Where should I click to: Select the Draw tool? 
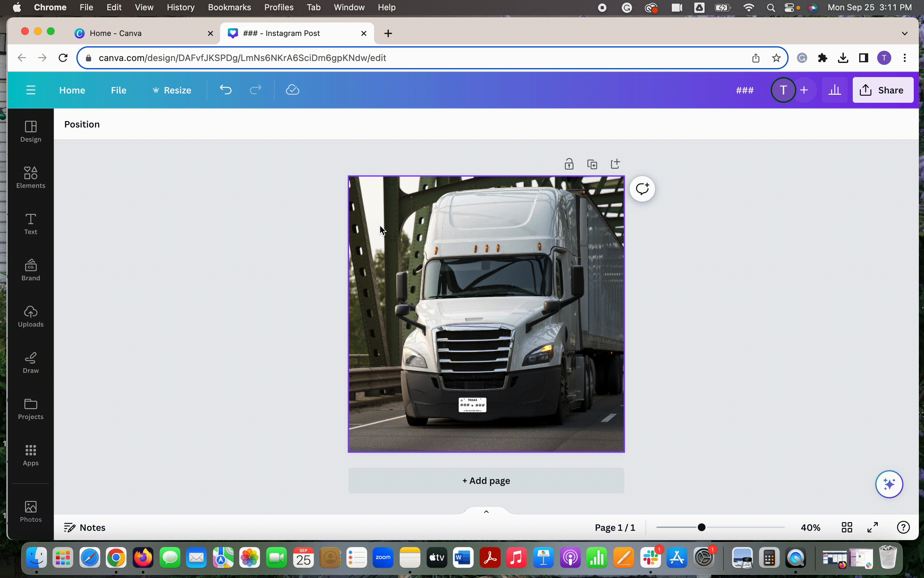pyautogui.click(x=30, y=363)
